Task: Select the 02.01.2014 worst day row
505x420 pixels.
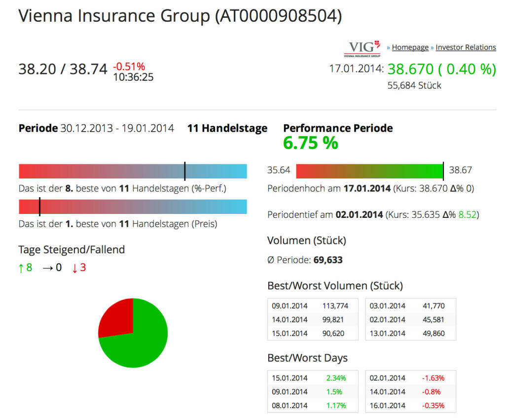Action: [x=410, y=378]
